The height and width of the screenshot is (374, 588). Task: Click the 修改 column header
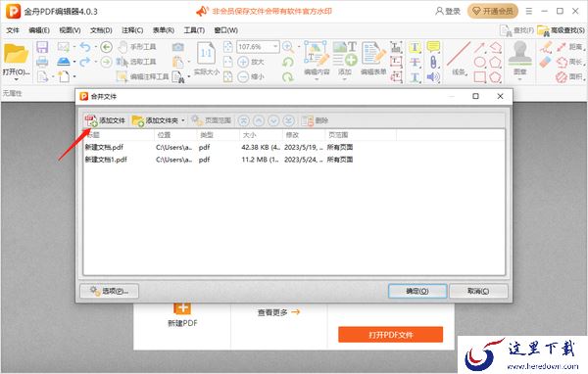(304, 135)
